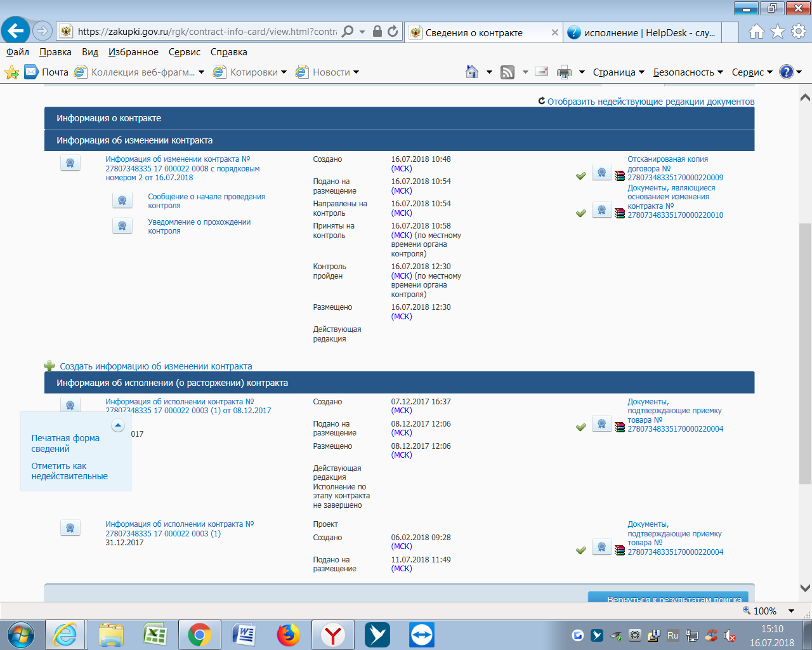Viewport: 812px width, 650px height.
Task: Click signature icon beside 'Документы, являющиеся основанием изменения'
Action: pos(601,210)
